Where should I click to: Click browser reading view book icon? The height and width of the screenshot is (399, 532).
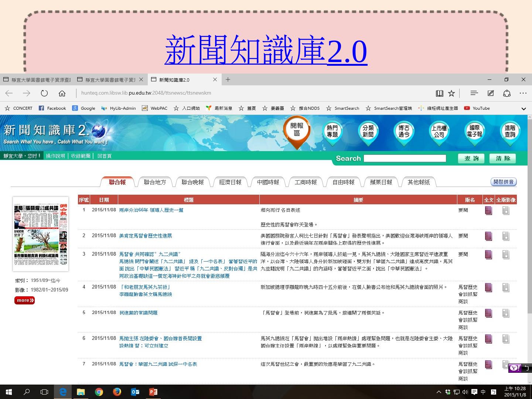point(439,93)
